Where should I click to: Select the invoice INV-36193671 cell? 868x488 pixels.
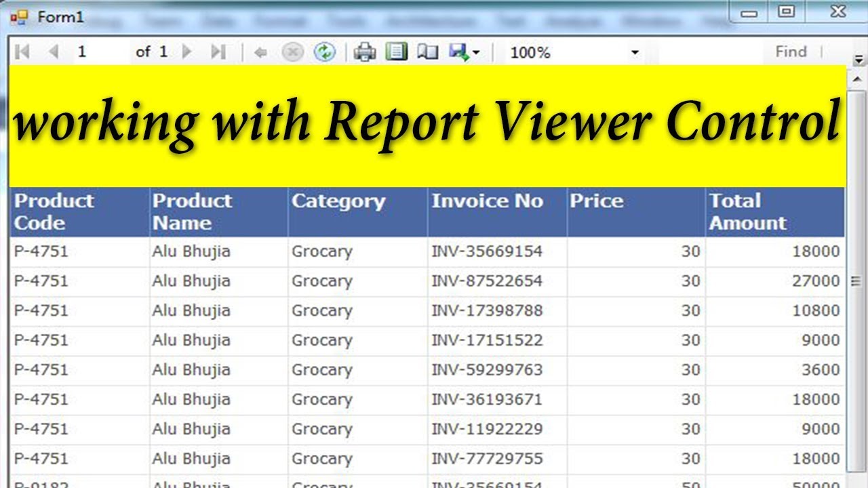[x=498, y=399]
